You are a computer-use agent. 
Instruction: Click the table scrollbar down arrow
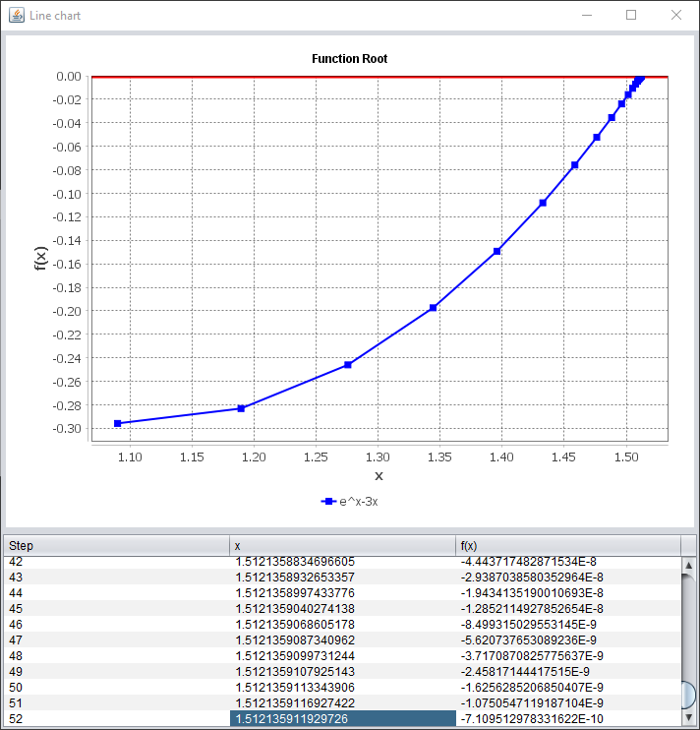pos(689,718)
